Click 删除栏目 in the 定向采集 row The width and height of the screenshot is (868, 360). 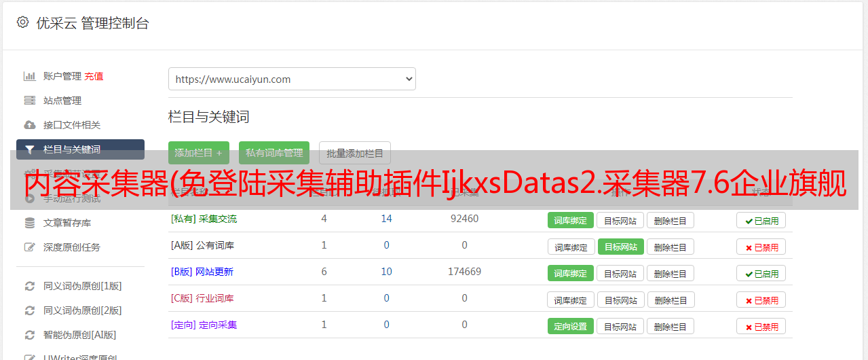[x=671, y=326]
